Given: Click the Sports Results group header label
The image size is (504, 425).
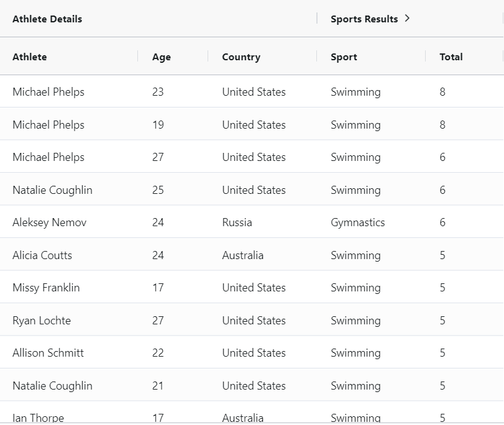Looking at the screenshot, I should click(364, 19).
